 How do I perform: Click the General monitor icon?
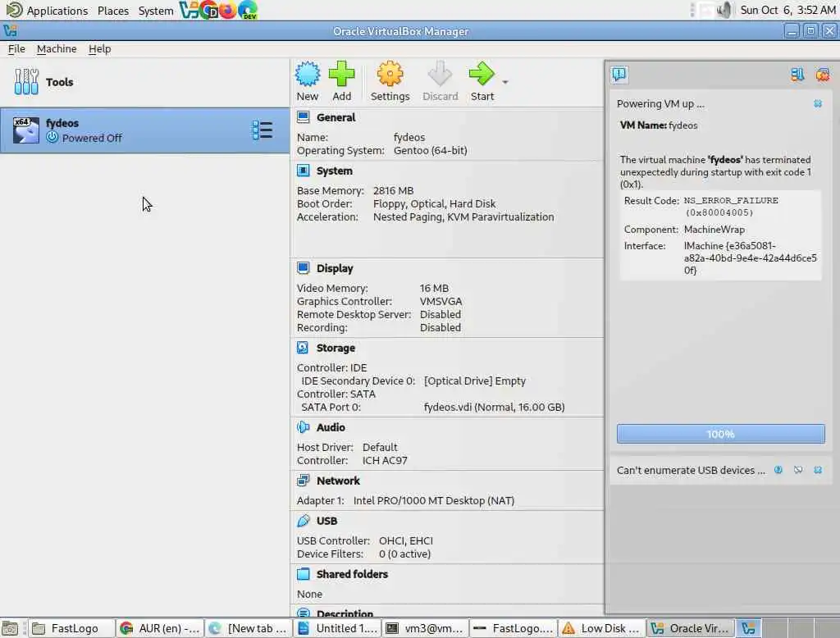304,117
